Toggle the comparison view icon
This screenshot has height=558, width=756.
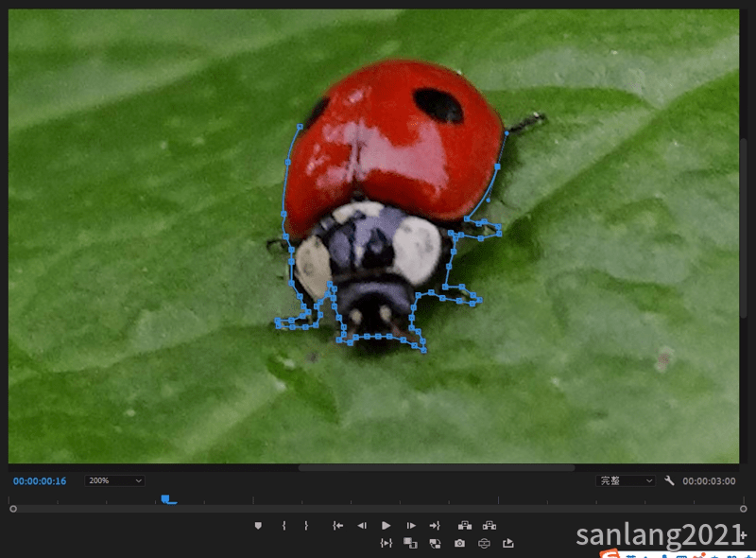point(435,544)
